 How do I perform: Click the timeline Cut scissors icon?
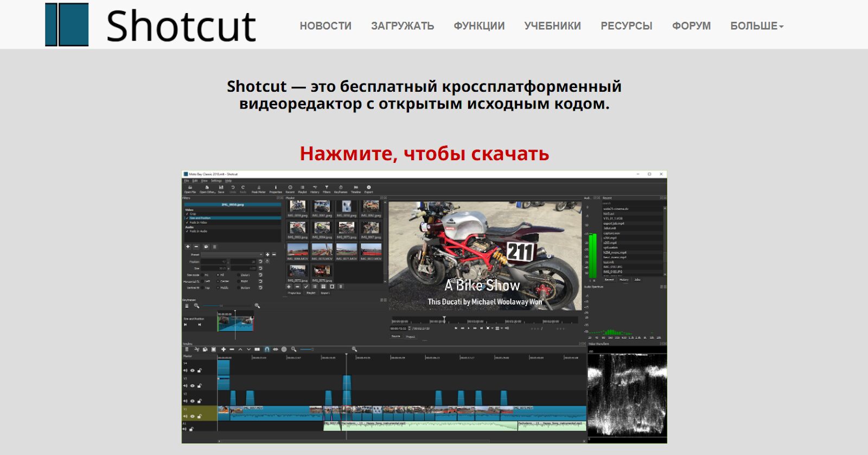click(197, 349)
